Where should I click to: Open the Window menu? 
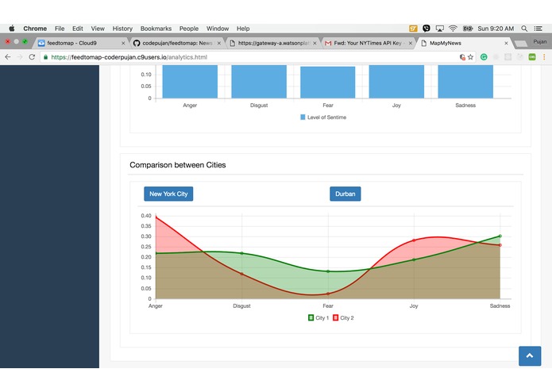[217, 29]
